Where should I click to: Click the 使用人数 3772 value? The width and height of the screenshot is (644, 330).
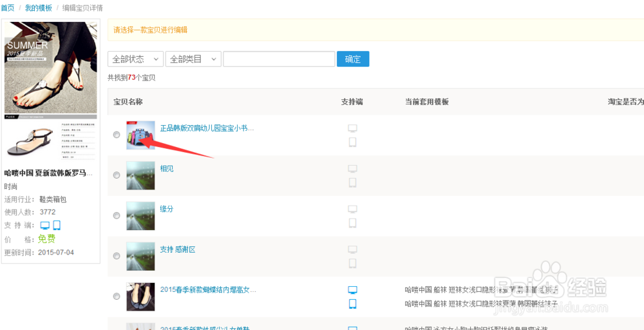click(x=48, y=212)
